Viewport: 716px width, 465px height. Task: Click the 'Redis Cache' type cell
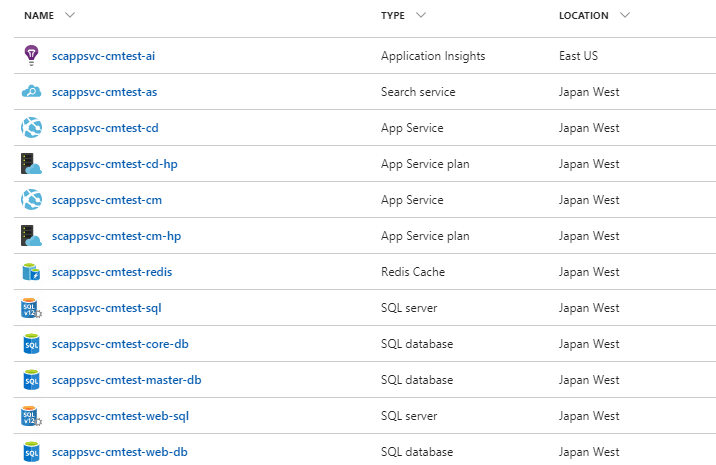point(413,272)
